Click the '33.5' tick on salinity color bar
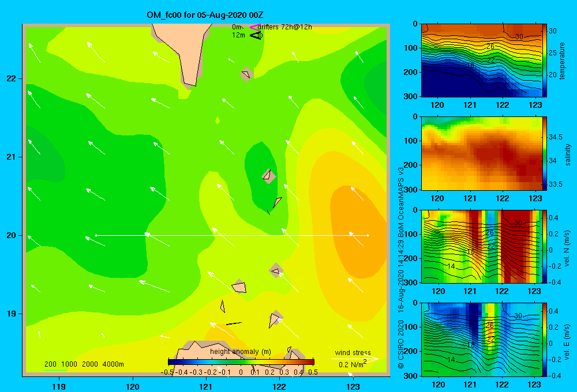Screen dimensions: 577x392 point(555,184)
